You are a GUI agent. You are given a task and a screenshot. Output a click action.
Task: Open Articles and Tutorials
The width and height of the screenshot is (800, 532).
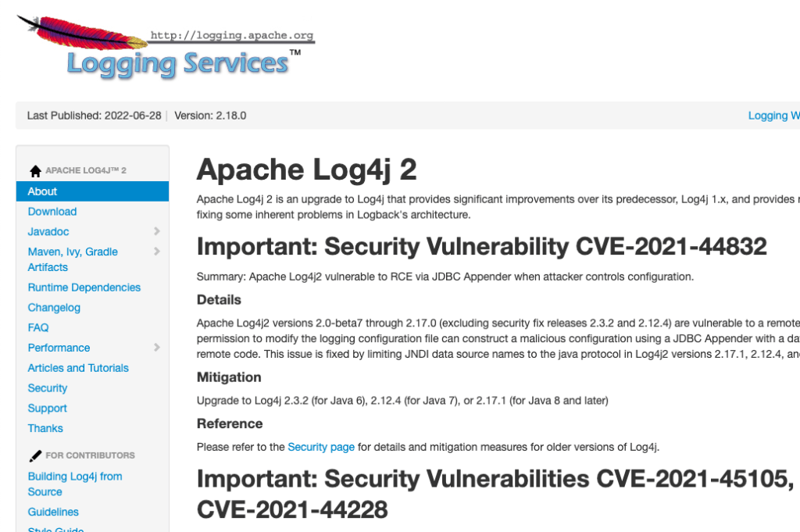pyautogui.click(x=78, y=368)
